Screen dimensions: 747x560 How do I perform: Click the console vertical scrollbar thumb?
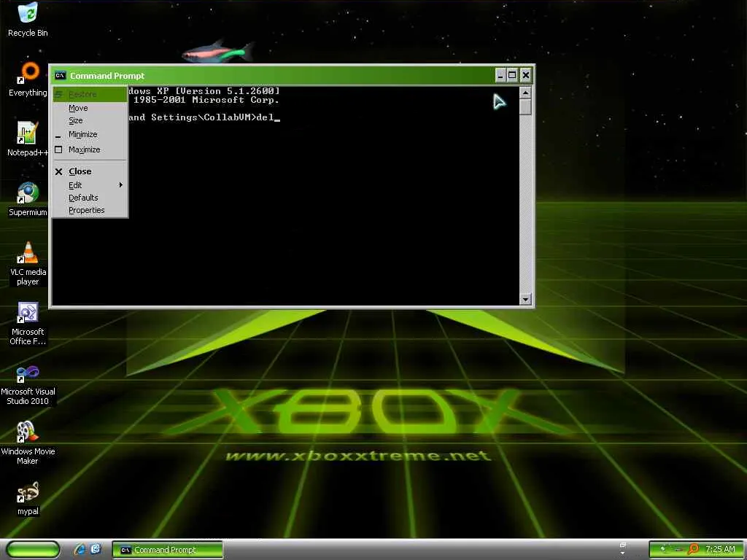[x=525, y=107]
